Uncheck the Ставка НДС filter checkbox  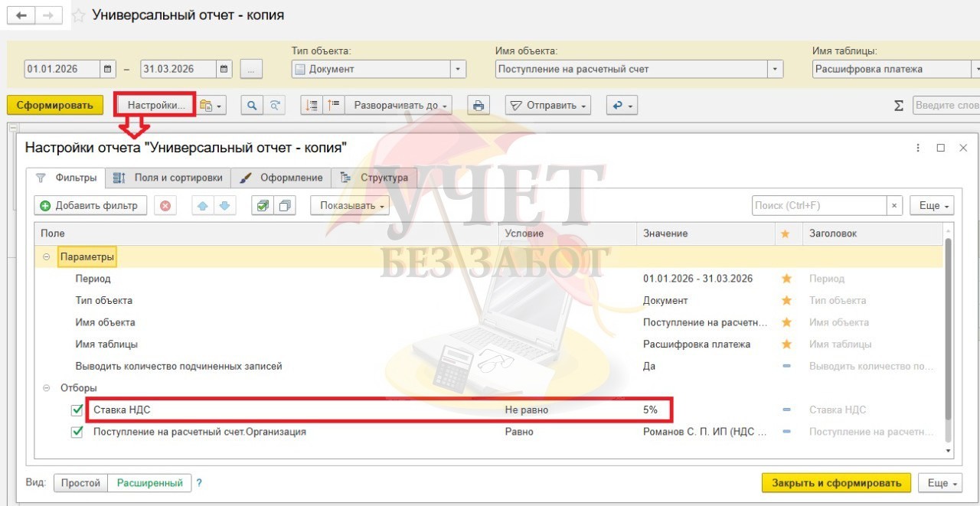(77, 410)
